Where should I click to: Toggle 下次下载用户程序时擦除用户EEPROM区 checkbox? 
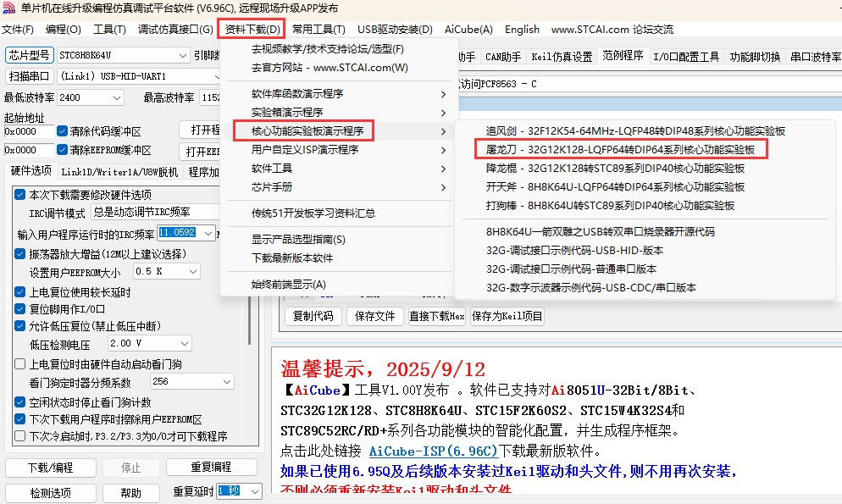[x=19, y=418]
